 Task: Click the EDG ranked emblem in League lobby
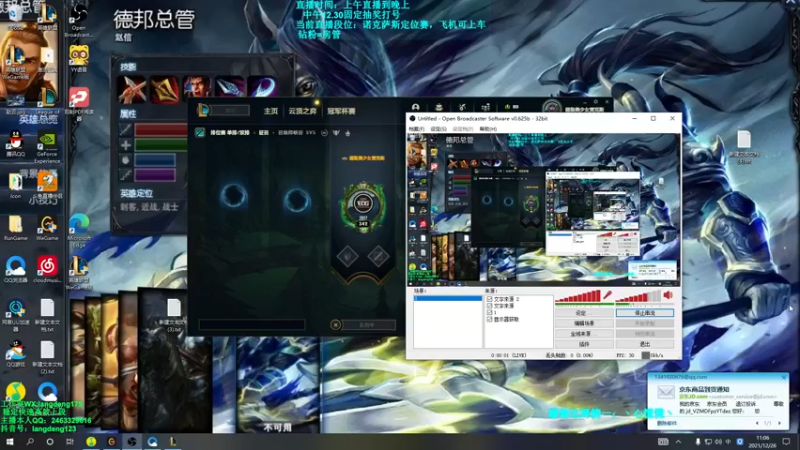click(x=363, y=205)
